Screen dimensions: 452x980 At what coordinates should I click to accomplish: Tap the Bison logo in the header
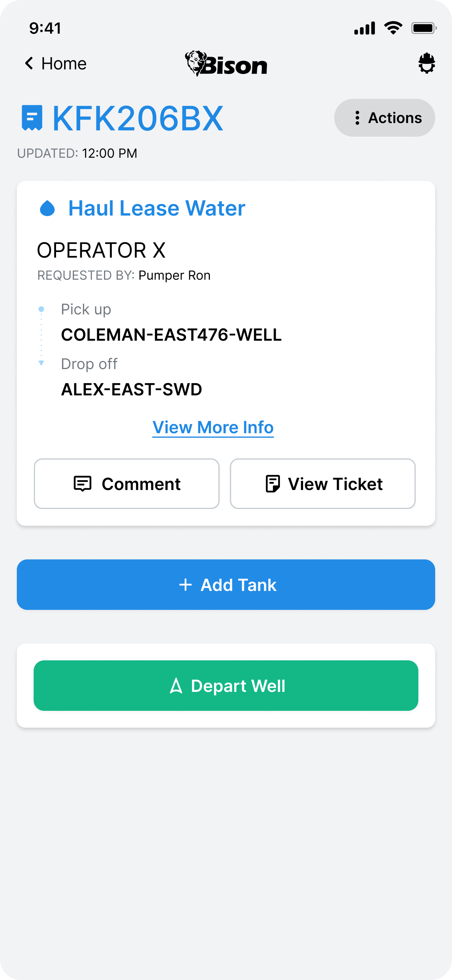[226, 63]
